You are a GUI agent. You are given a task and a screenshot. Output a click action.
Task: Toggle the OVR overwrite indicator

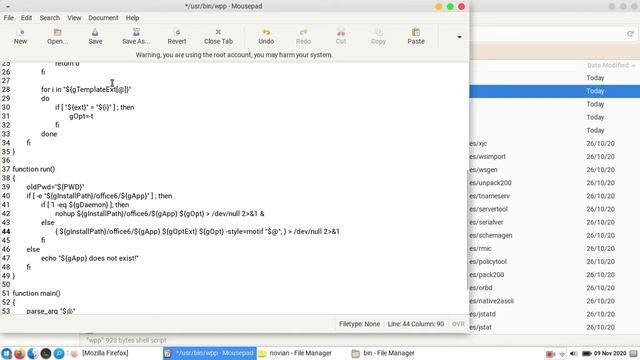pos(458,324)
